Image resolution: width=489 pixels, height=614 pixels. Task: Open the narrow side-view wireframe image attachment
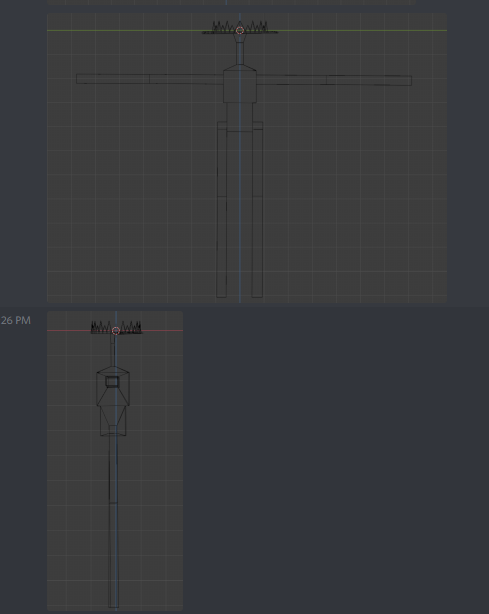(x=115, y=461)
